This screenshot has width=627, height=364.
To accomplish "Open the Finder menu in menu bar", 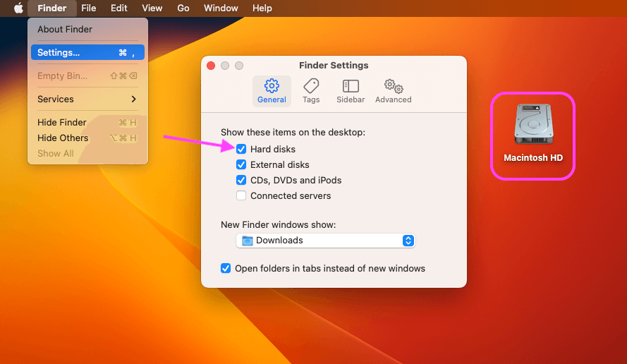I will (52, 8).
